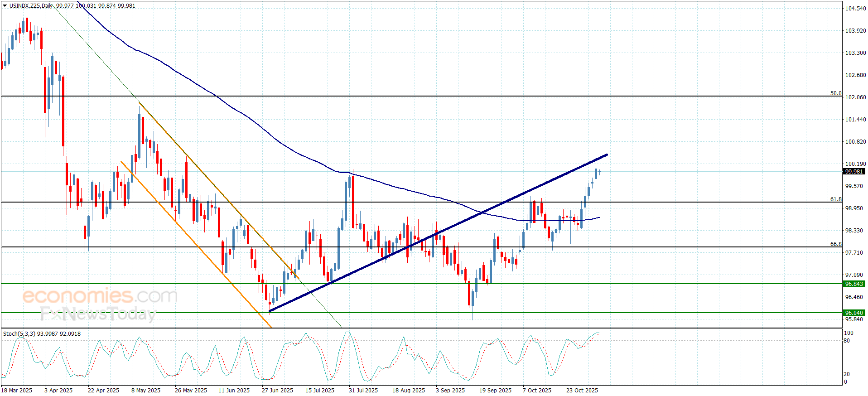This screenshot has height=396, width=868.
Task: Click the green 96.040 price tag
Action: pos(854,313)
